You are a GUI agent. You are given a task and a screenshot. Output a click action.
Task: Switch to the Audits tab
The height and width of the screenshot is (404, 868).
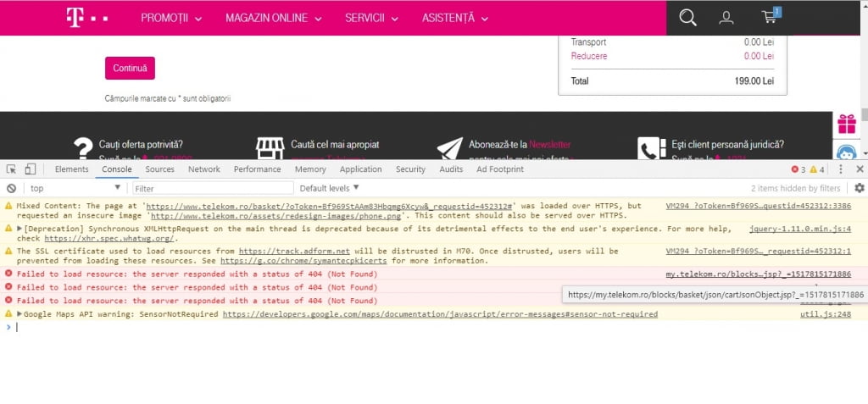coord(451,169)
